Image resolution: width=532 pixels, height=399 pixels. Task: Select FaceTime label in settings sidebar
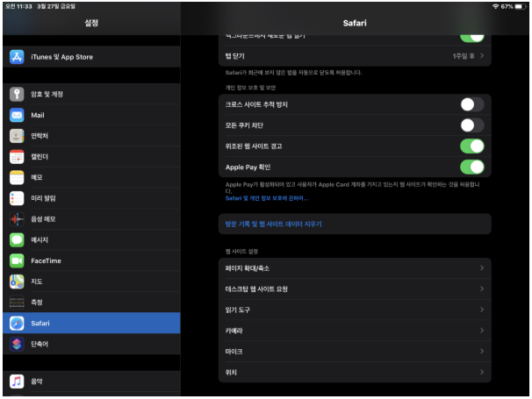pos(47,260)
